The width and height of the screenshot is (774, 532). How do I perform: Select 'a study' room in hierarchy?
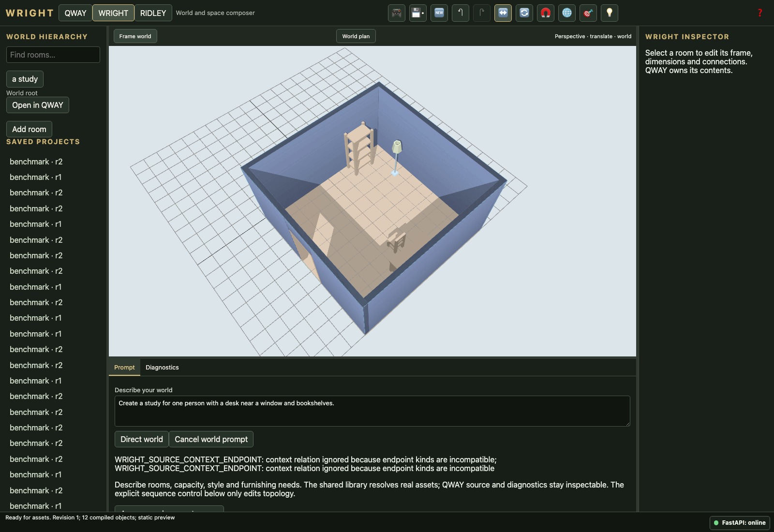[25, 79]
